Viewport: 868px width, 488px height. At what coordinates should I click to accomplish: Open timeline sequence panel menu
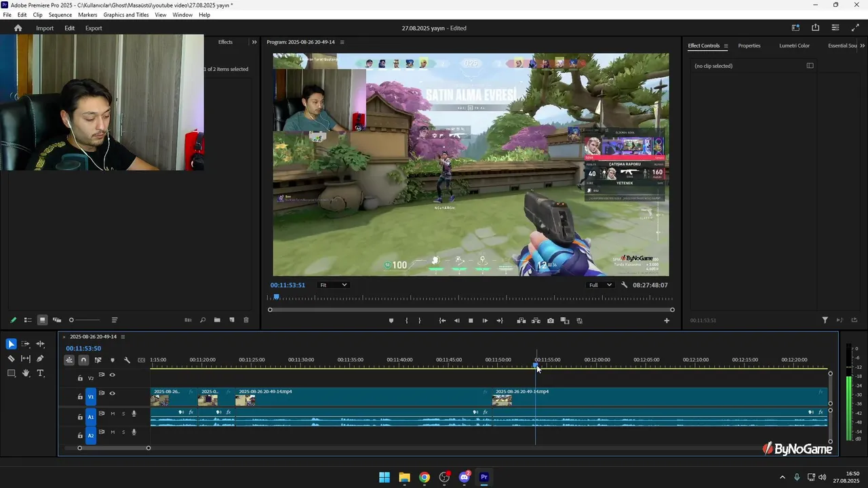point(123,337)
